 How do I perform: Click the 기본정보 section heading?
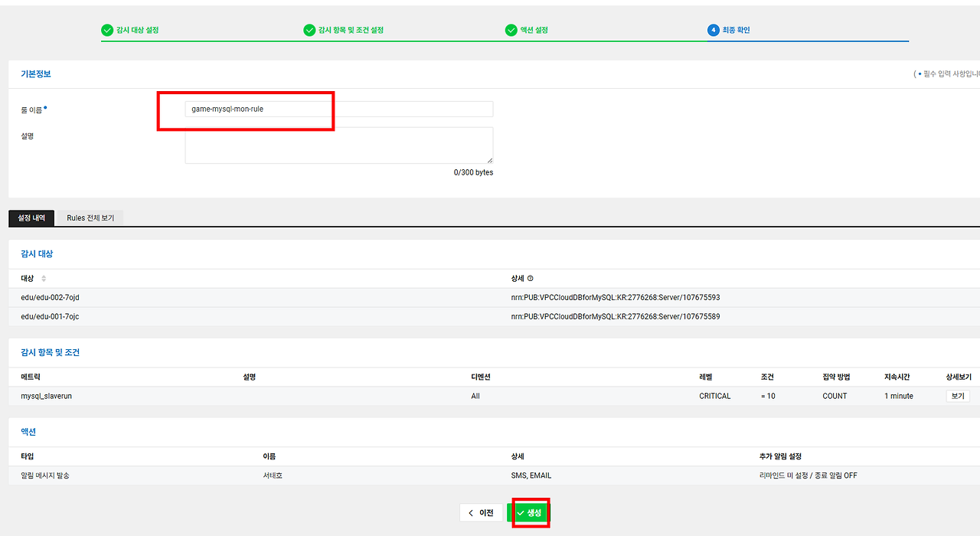click(x=36, y=74)
